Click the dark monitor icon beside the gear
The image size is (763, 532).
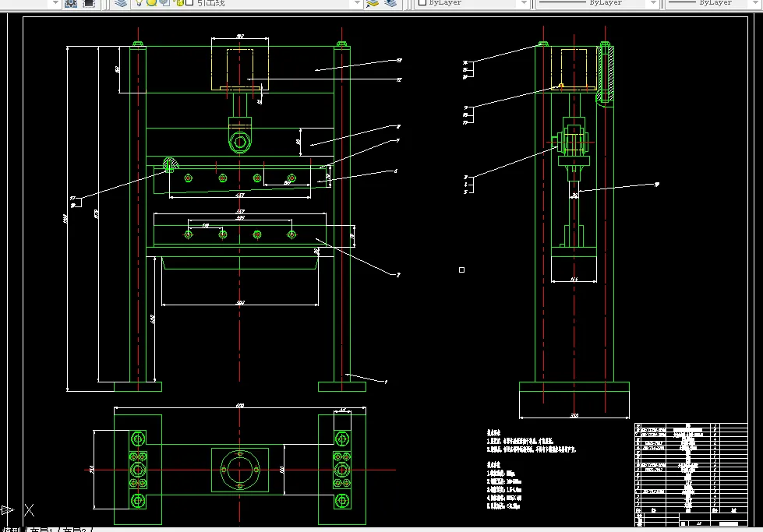(x=89, y=3)
